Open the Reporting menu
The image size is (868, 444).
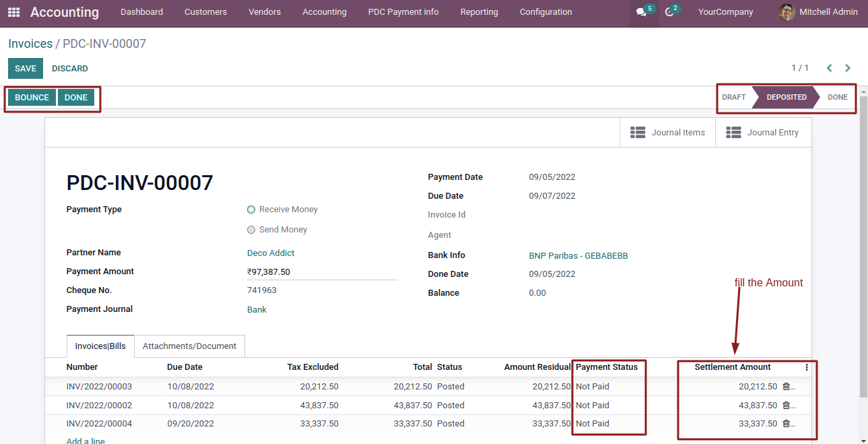click(479, 12)
